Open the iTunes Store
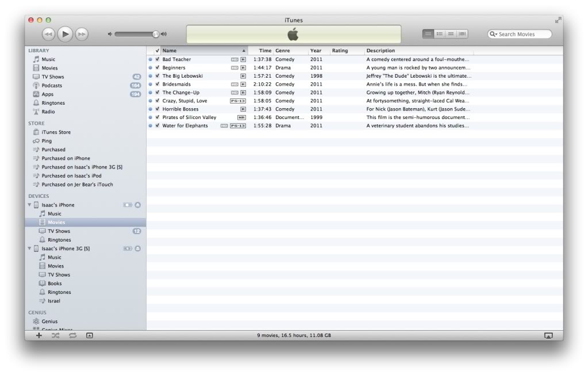The width and height of the screenshot is (588, 375). coord(56,132)
